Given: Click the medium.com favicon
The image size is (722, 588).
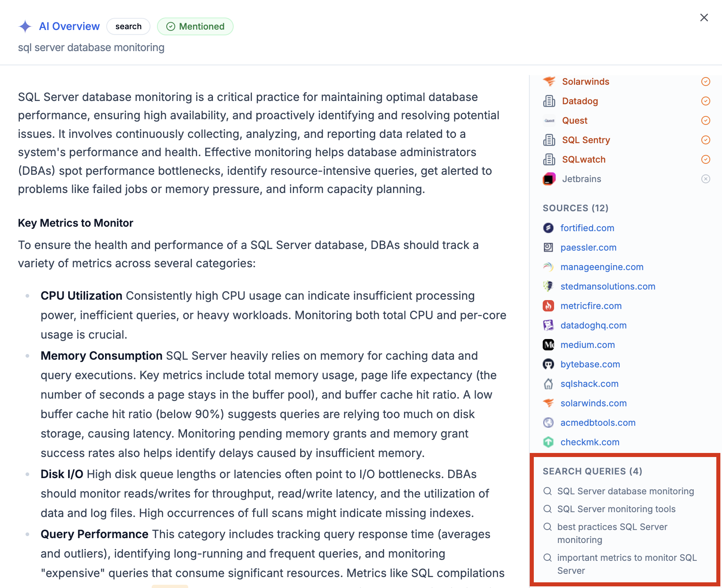Looking at the screenshot, I should 548,344.
